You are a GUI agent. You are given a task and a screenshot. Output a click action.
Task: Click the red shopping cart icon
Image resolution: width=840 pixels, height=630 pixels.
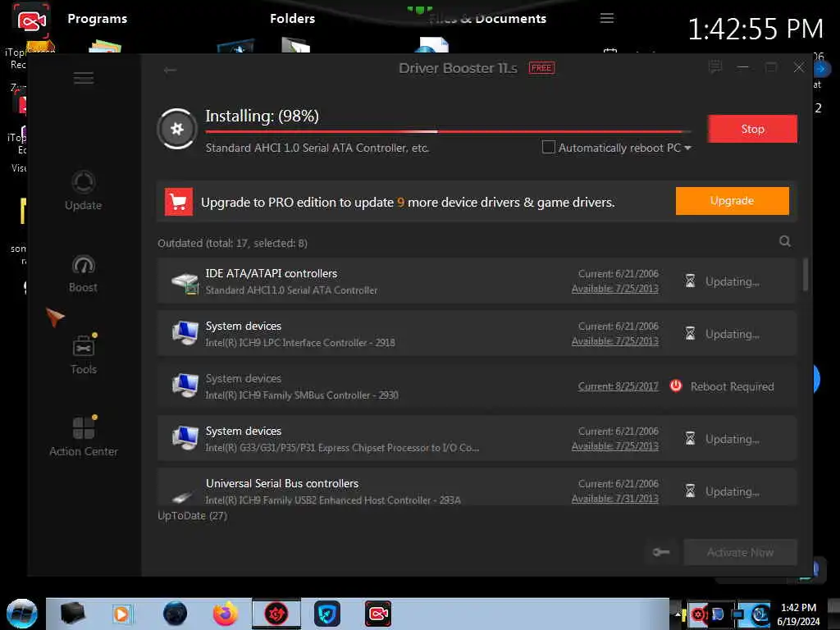(178, 202)
